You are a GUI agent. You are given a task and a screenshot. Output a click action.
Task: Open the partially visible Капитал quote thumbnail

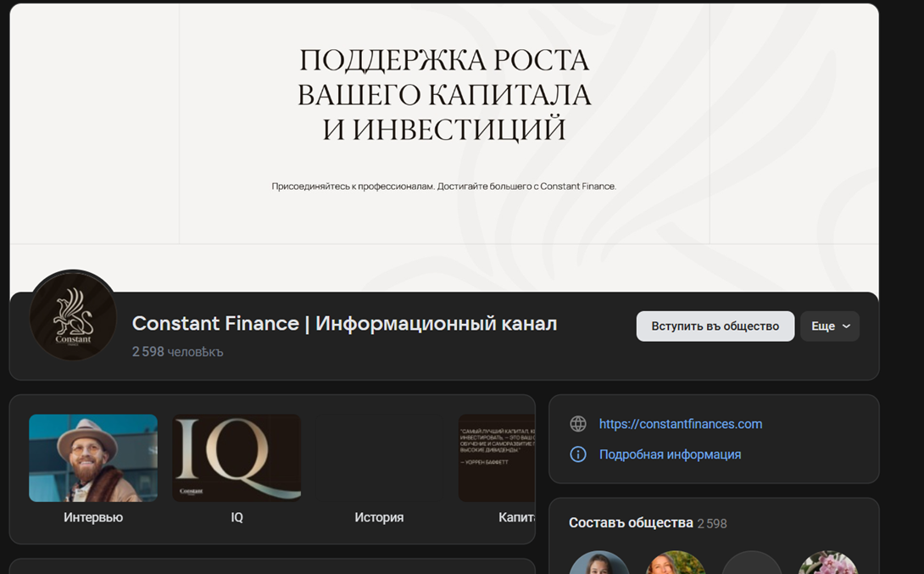(497, 458)
